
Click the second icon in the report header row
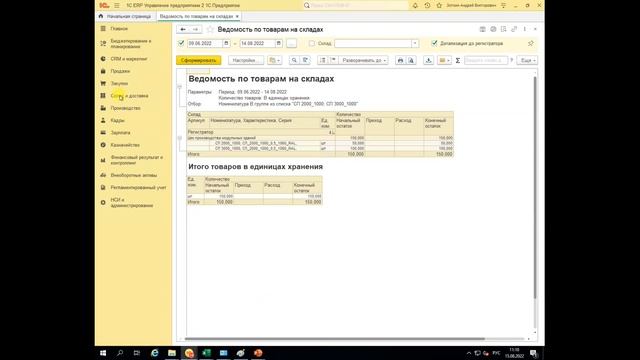click(493, 29)
